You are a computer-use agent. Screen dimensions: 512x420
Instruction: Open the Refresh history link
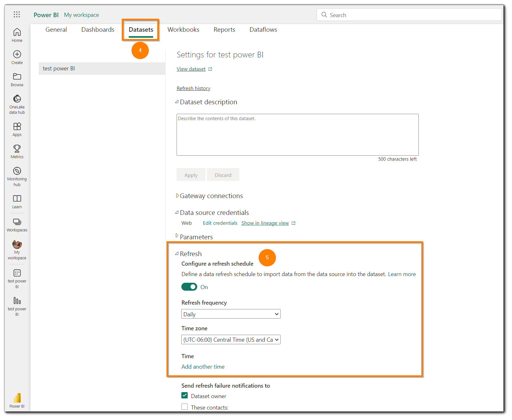click(193, 88)
